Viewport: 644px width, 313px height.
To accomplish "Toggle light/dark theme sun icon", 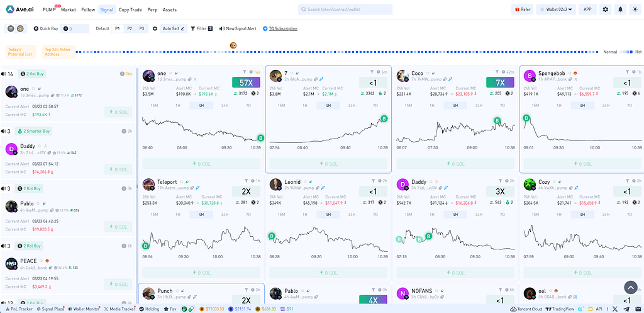I will pyautogui.click(x=634, y=9).
